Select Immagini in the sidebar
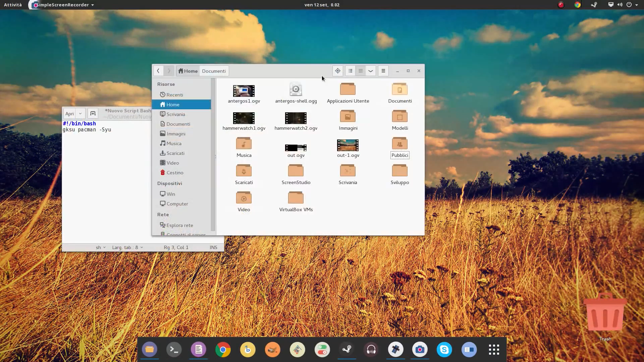 181,134
